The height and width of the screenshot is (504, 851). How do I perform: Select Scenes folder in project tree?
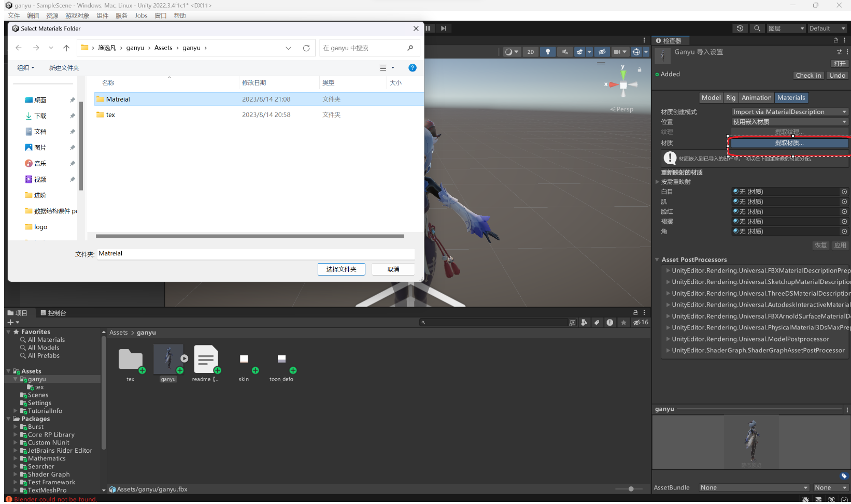point(38,395)
